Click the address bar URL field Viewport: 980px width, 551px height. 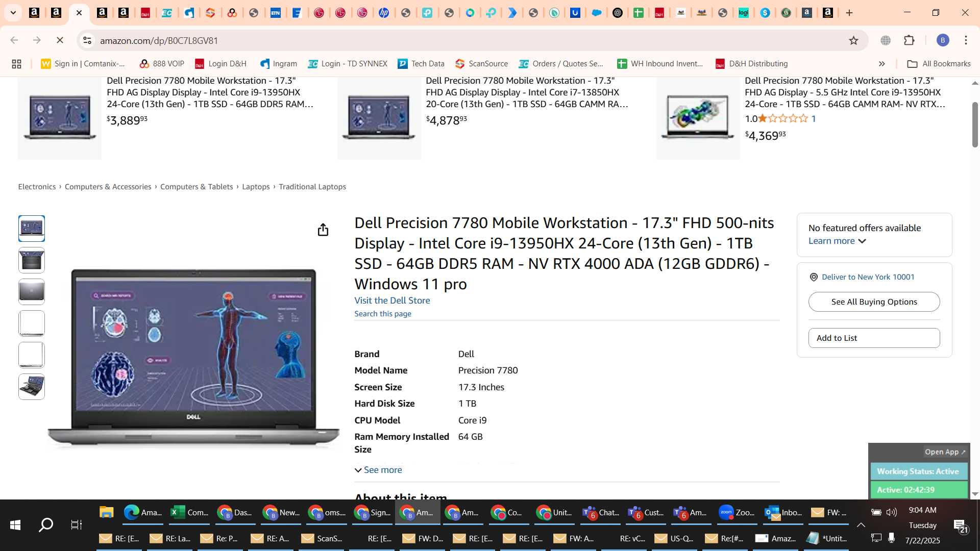pyautogui.click(x=459, y=40)
